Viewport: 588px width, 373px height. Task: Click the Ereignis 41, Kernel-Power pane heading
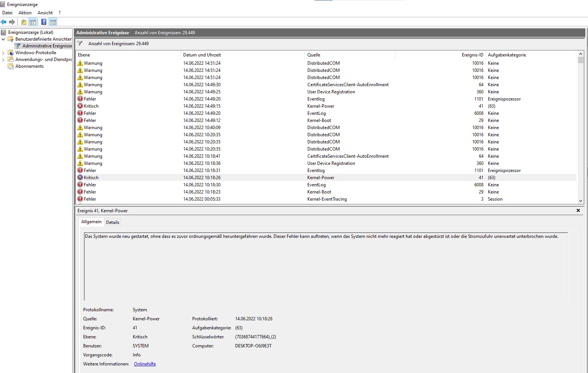103,211
